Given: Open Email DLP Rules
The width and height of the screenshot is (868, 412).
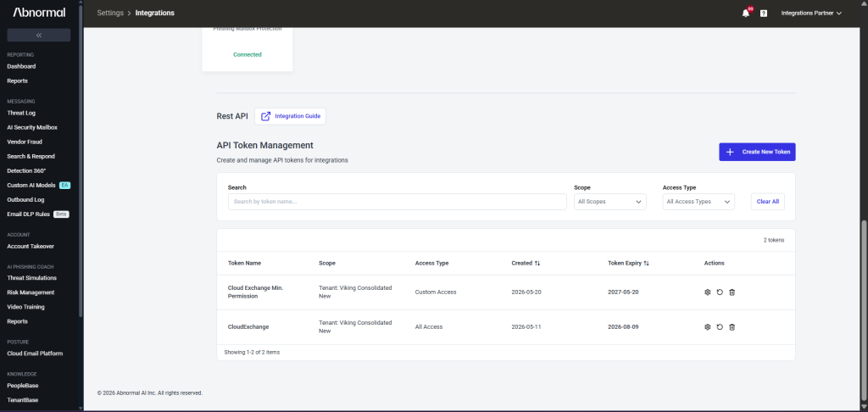Looking at the screenshot, I should point(28,214).
